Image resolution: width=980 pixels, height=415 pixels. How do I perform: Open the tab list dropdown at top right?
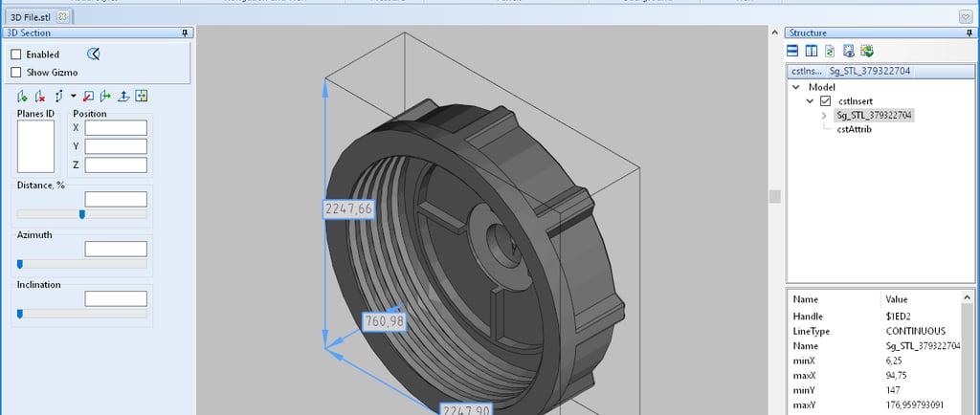tap(966, 17)
